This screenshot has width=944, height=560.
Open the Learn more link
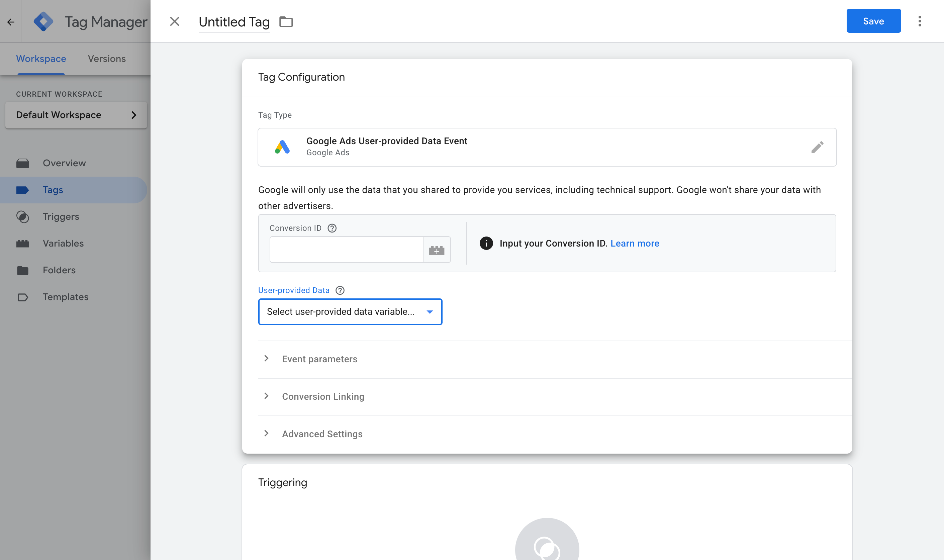635,244
